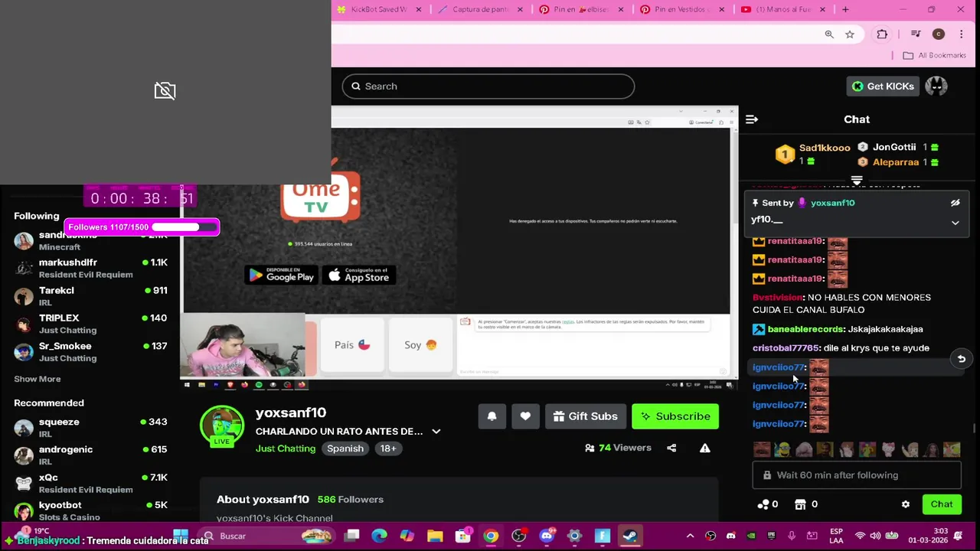Click the 18+ tag

tap(388, 448)
